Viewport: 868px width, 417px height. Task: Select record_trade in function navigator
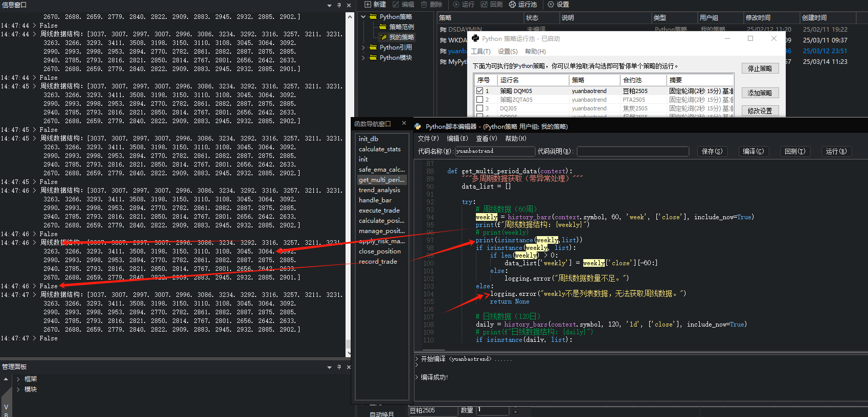coord(378,262)
